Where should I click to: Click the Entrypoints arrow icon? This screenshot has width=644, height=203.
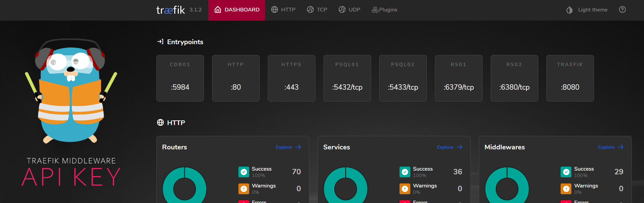[160, 41]
